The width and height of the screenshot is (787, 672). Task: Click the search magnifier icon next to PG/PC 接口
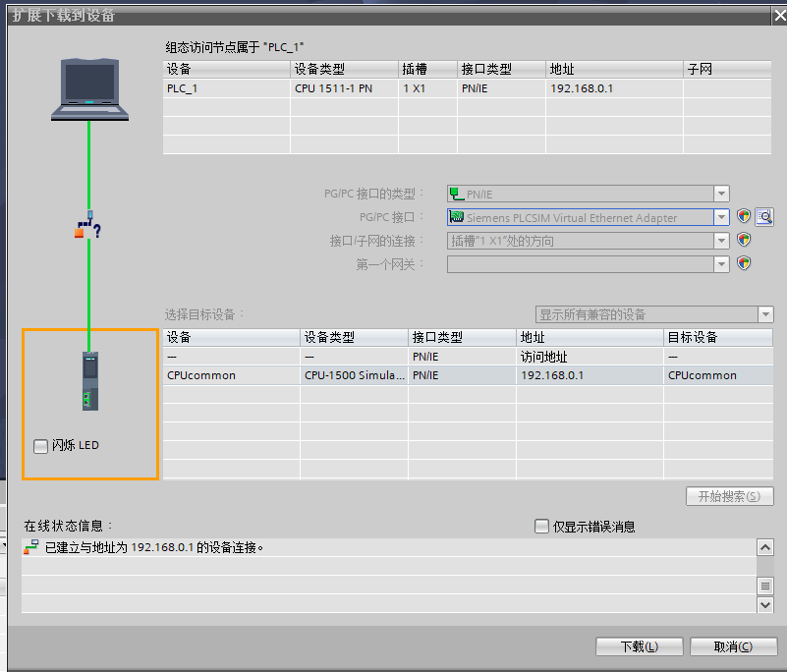click(764, 217)
